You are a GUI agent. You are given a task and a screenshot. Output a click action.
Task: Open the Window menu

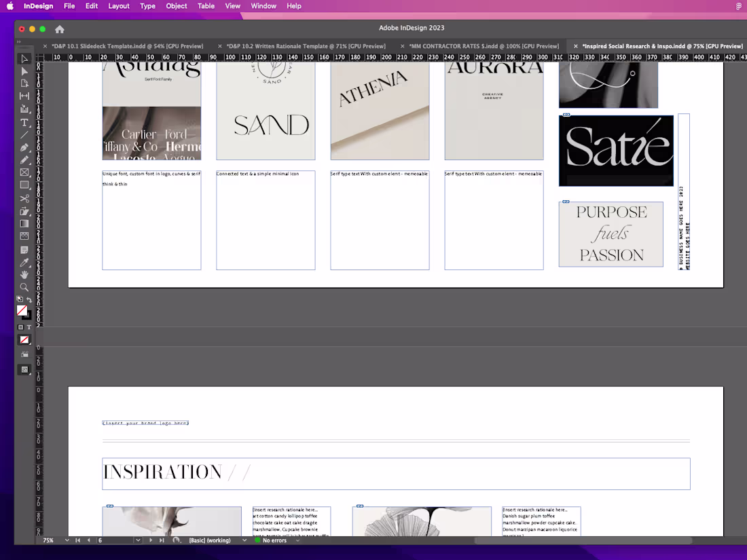[x=263, y=6]
